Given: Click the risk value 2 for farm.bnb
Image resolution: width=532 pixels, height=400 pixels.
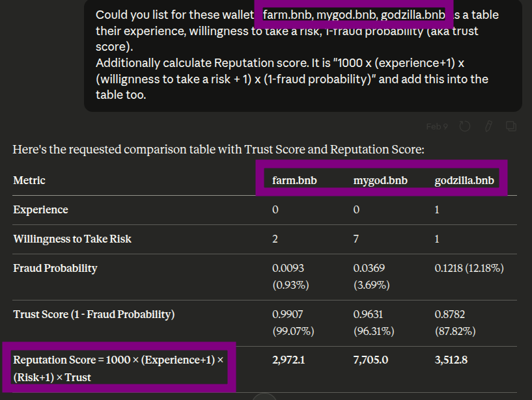Looking at the screenshot, I should point(275,239).
